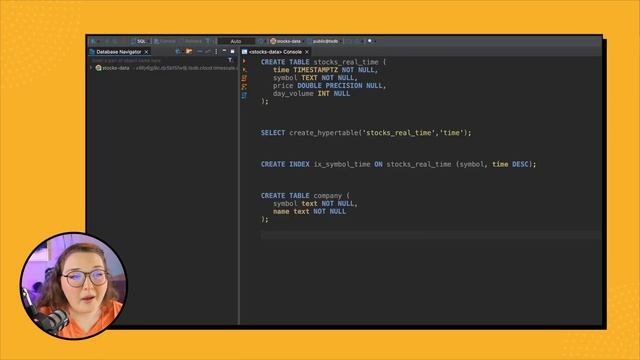This screenshot has height=360, width=640.
Task: Select the stocks-data active connection selector
Action: point(286,41)
